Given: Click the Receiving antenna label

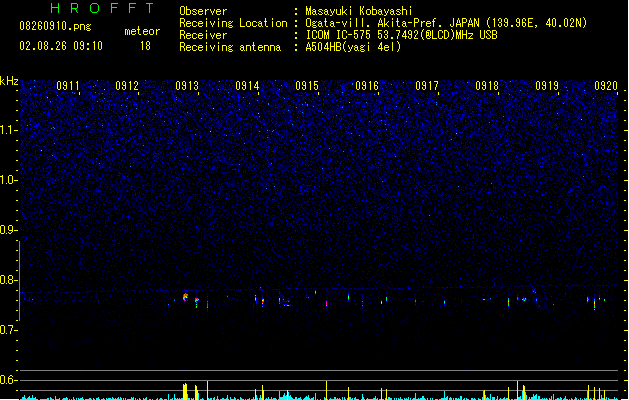Looking at the screenshot, I should (x=230, y=47).
